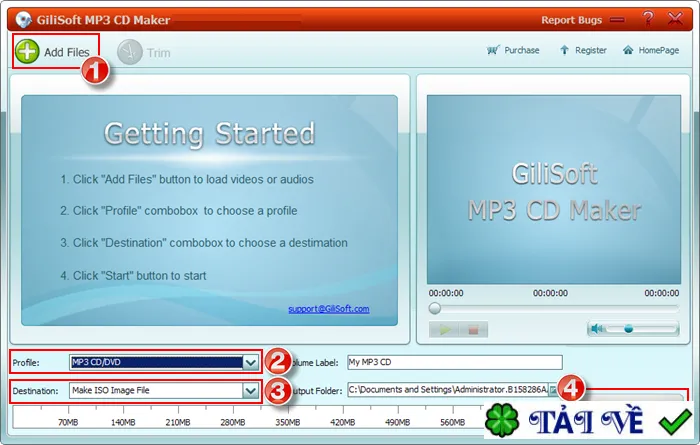
Task: Start playback with the green play button
Action: click(x=444, y=330)
